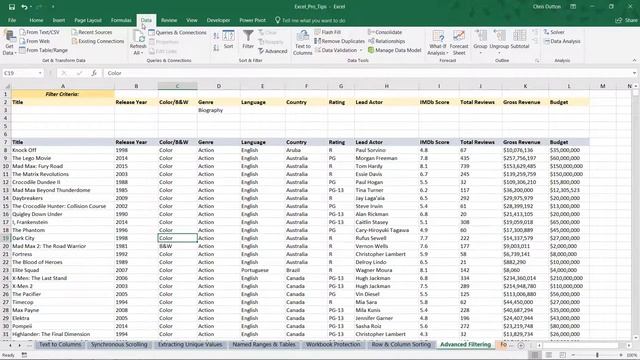Choose From Web import option
The width and height of the screenshot is (640, 360).
[35, 41]
